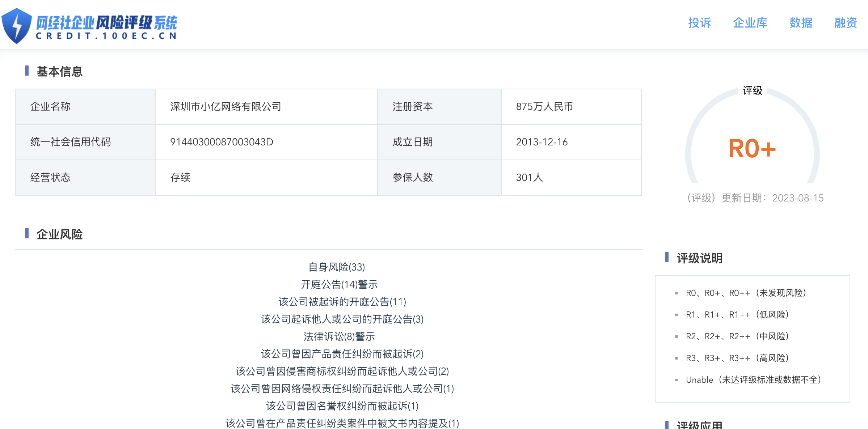Open 该公司曾因名誉权纠纷而被起诉(1) entry

342,406
